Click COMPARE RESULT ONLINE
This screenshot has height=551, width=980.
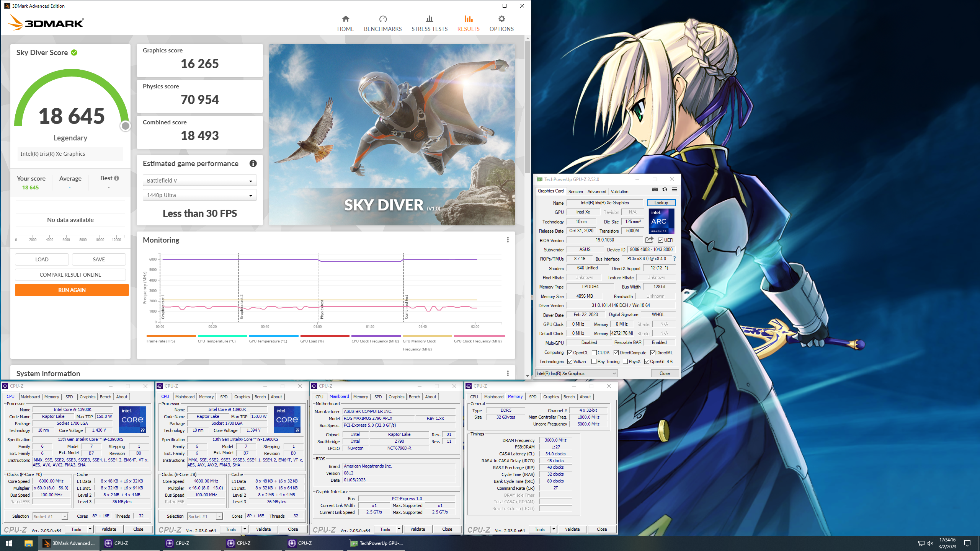(70, 274)
